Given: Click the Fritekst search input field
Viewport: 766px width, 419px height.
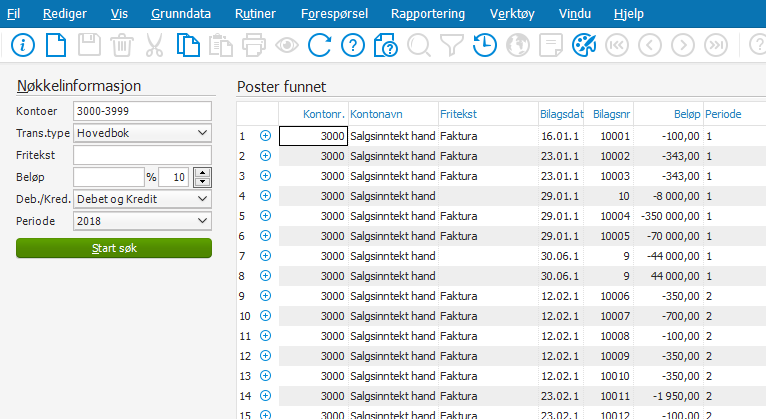Looking at the screenshot, I should 142,155.
